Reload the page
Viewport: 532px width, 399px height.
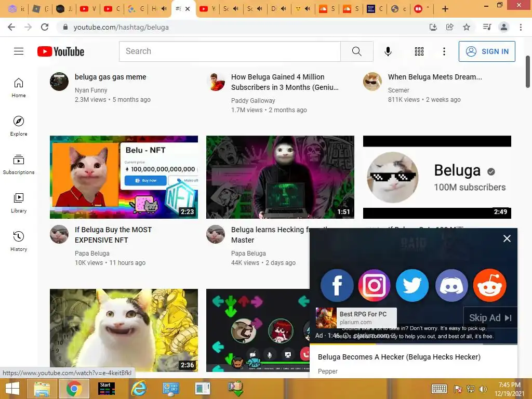point(45,27)
